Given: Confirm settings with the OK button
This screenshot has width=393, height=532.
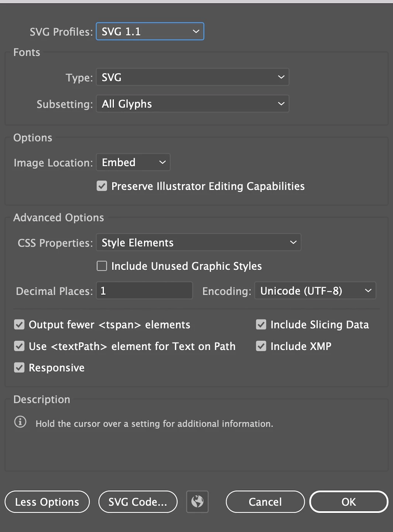Looking at the screenshot, I should [349, 502].
